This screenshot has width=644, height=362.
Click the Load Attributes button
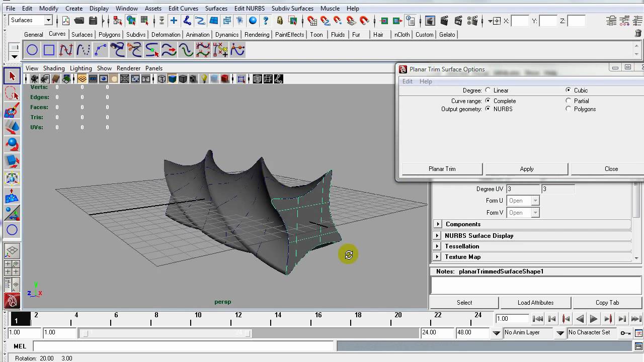pos(535,303)
